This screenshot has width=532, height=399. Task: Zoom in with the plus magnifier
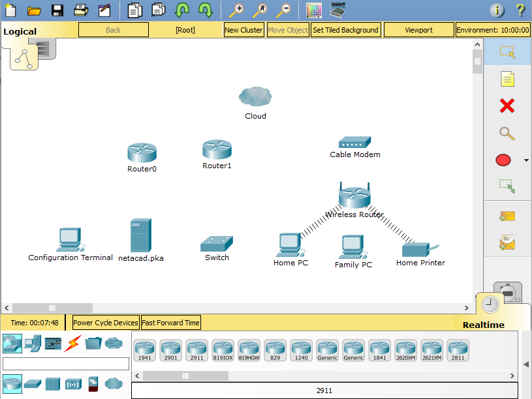click(236, 10)
